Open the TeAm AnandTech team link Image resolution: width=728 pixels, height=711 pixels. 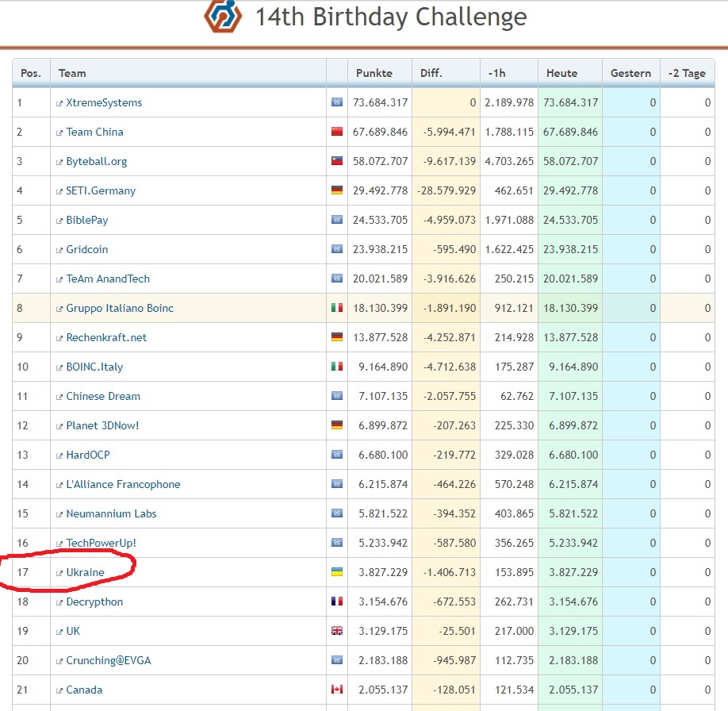point(108,279)
